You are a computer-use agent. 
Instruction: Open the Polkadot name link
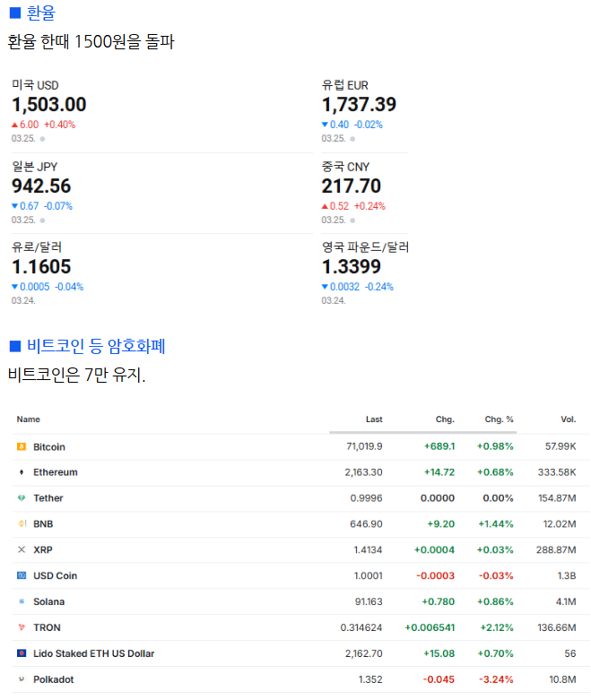pos(54,679)
